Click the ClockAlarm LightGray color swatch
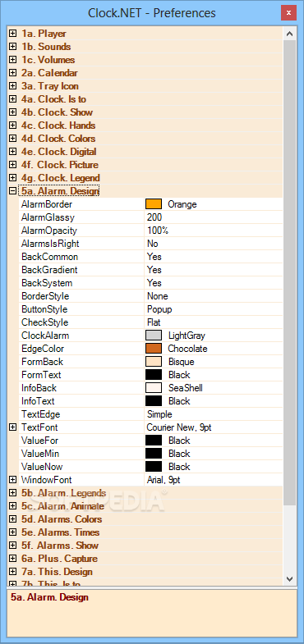 pyautogui.click(x=154, y=336)
